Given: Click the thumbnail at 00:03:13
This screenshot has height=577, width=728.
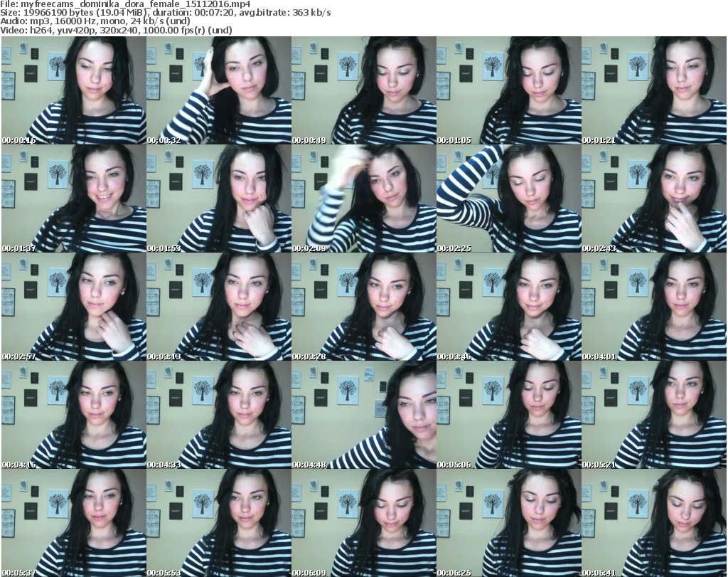Looking at the screenshot, I should pyautogui.click(x=218, y=307).
